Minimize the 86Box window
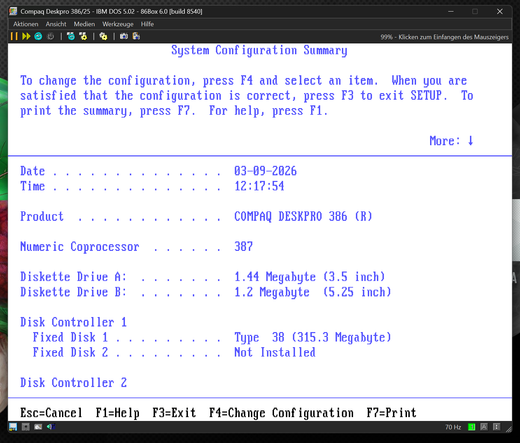Image resolution: width=520 pixels, height=443 pixels. click(x=451, y=12)
